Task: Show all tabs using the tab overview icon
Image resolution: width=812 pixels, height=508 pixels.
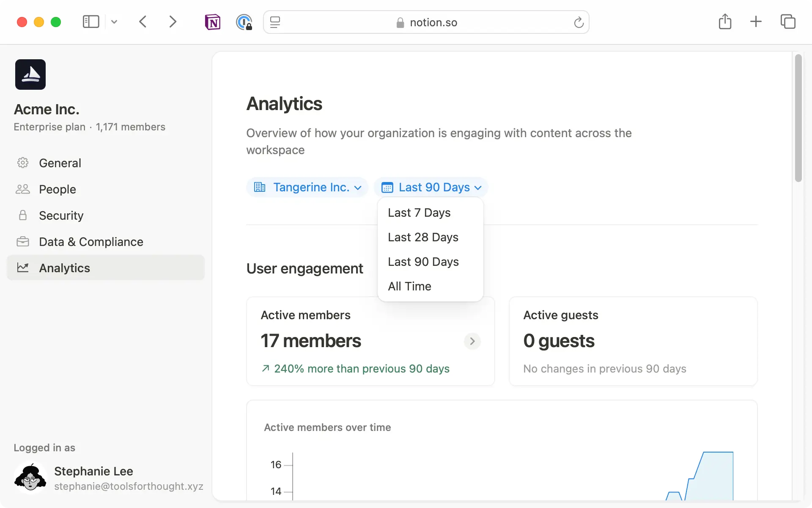Action: (788, 21)
